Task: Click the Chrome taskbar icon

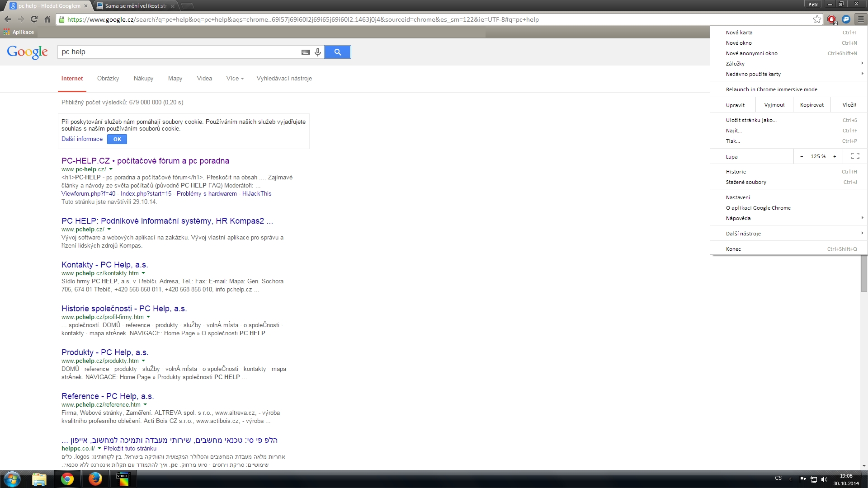Action: coord(67,479)
